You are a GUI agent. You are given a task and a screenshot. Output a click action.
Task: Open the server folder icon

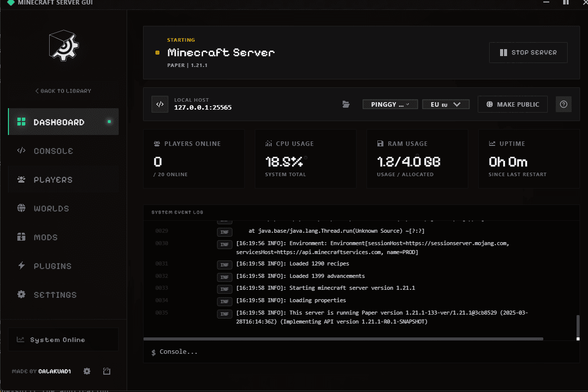point(346,104)
